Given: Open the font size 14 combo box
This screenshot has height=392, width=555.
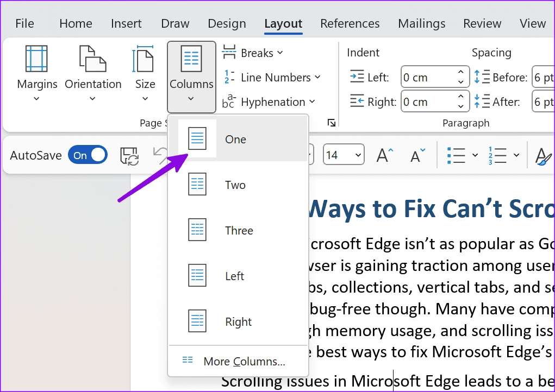Looking at the screenshot, I should [x=344, y=155].
